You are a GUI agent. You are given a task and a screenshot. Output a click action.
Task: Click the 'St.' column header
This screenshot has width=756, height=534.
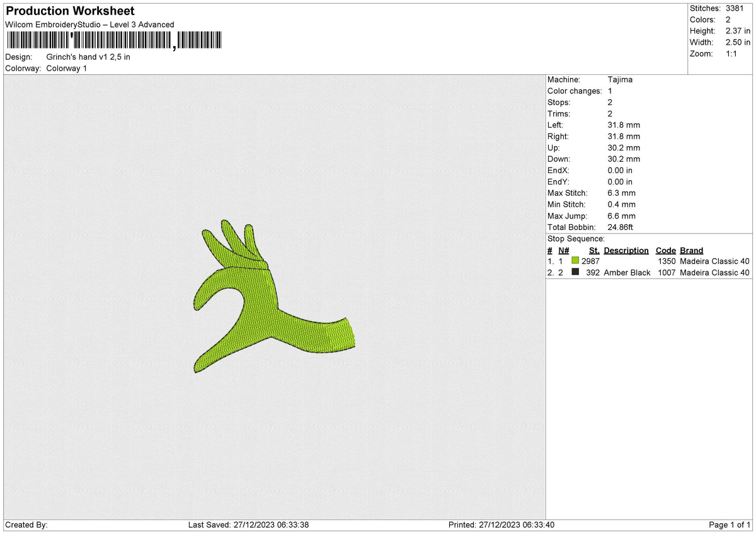[x=594, y=250]
